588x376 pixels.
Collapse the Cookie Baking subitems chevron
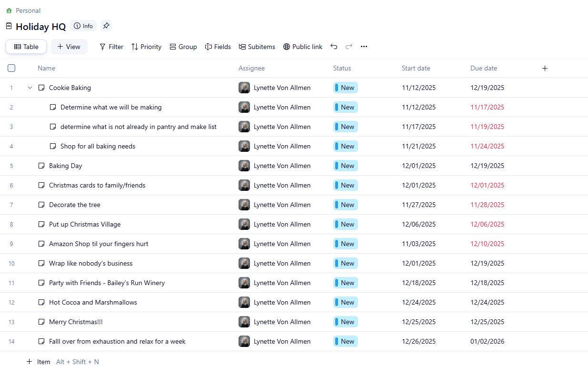coord(30,88)
